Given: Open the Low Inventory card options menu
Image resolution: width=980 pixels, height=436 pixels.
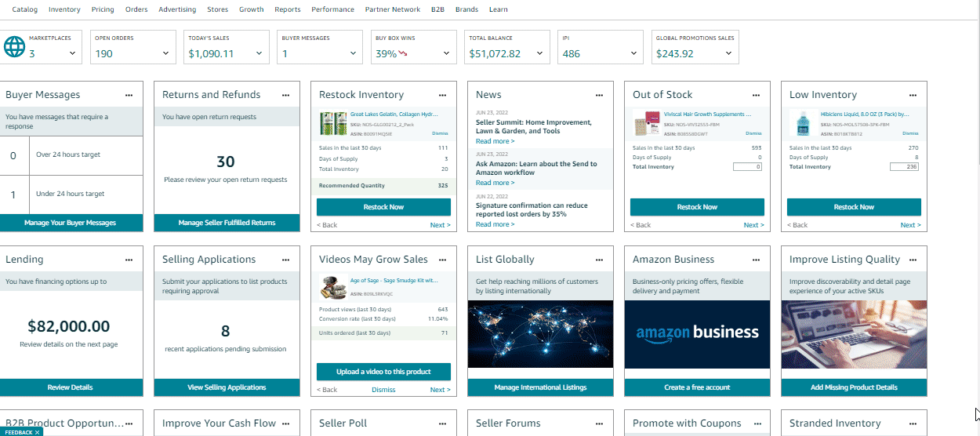Looking at the screenshot, I should point(913,95).
